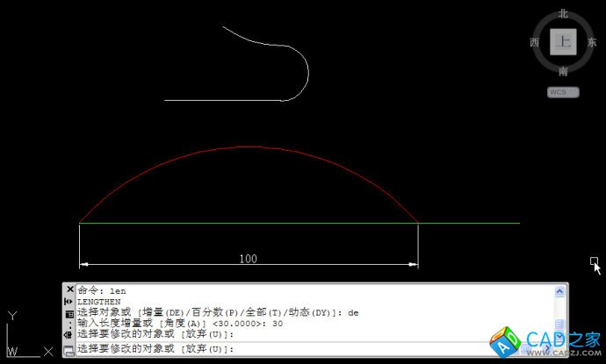The width and height of the screenshot is (606, 364).
Task: Click north (北) on the ViewCube compass
Action: coord(563,14)
